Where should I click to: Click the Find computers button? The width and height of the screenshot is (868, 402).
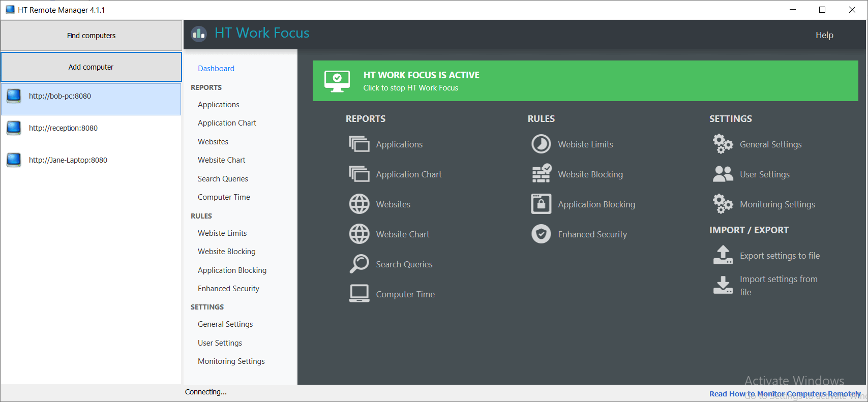coord(91,36)
